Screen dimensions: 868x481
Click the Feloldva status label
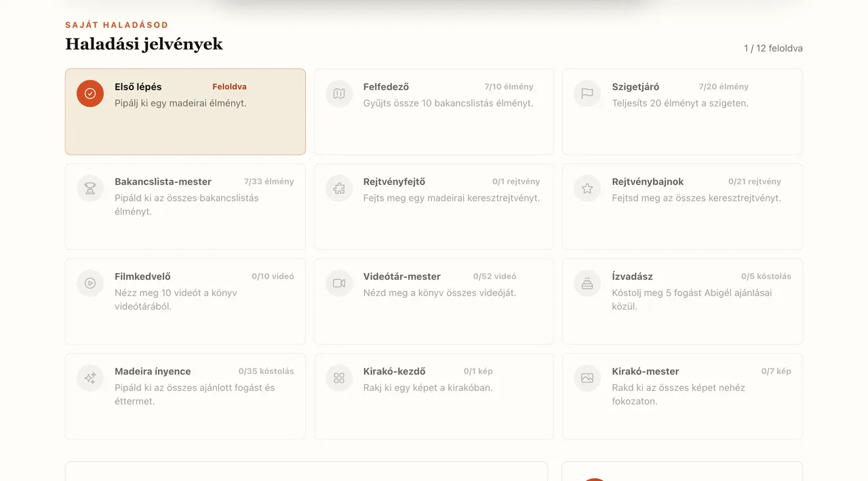(229, 87)
